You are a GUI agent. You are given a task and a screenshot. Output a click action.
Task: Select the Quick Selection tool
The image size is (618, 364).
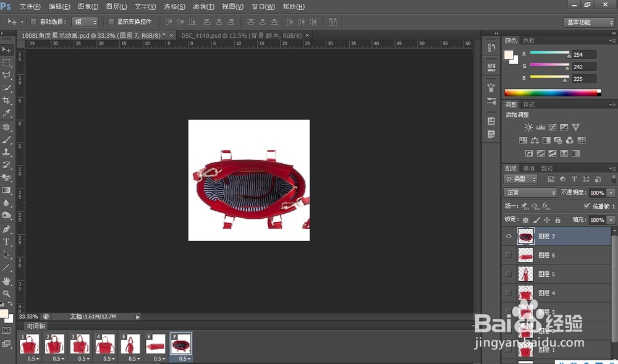[7, 88]
